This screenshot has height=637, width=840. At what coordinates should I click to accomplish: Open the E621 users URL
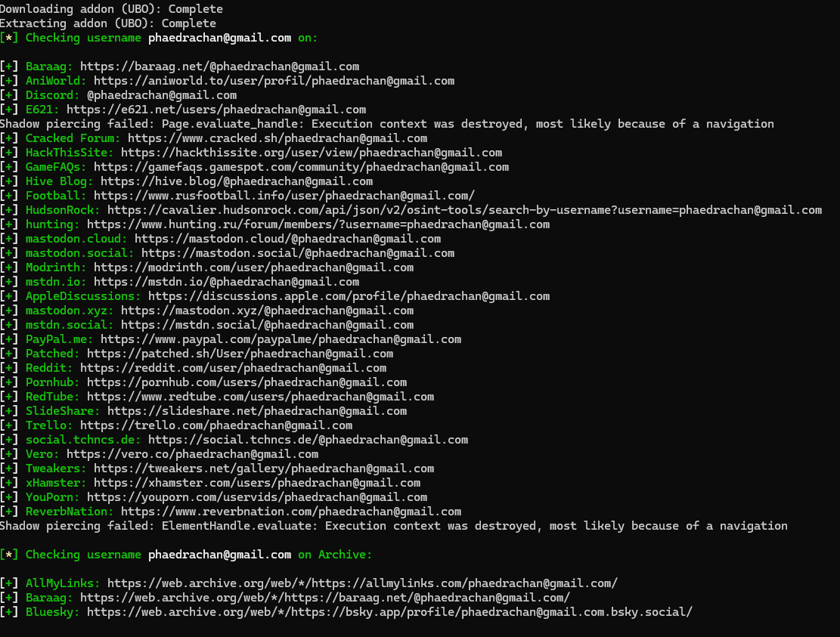pyautogui.click(x=216, y=110)
